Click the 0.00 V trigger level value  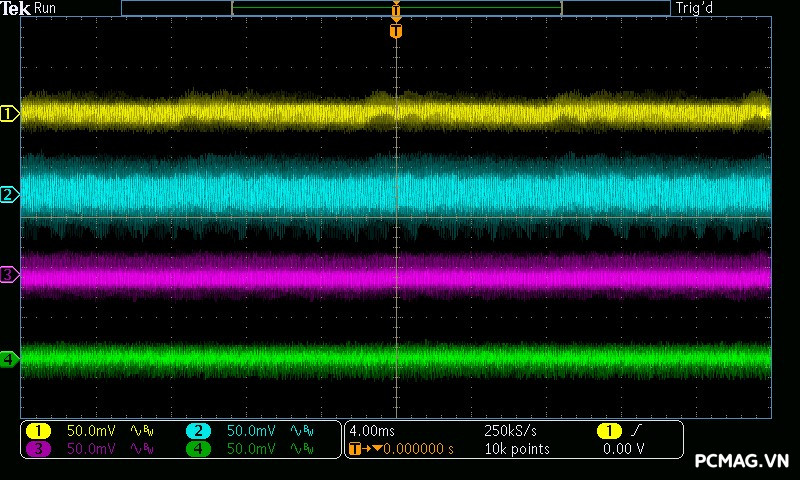[623, 449]
